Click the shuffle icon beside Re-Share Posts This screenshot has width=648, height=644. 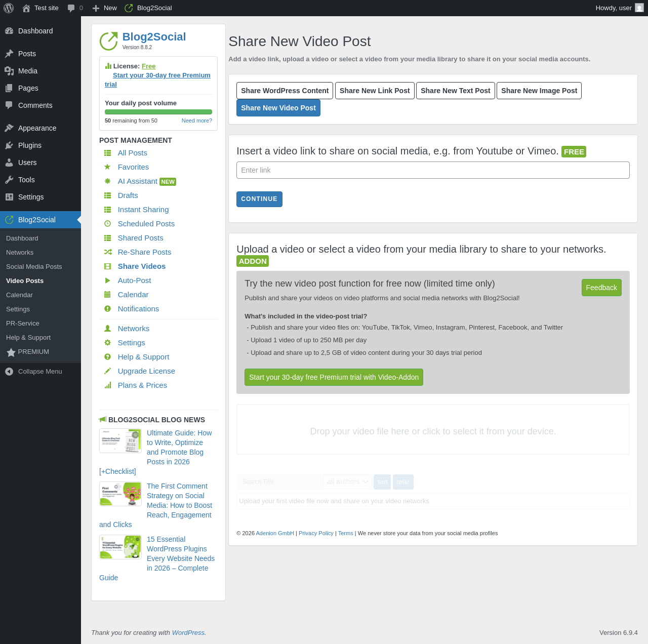point(107,252)
